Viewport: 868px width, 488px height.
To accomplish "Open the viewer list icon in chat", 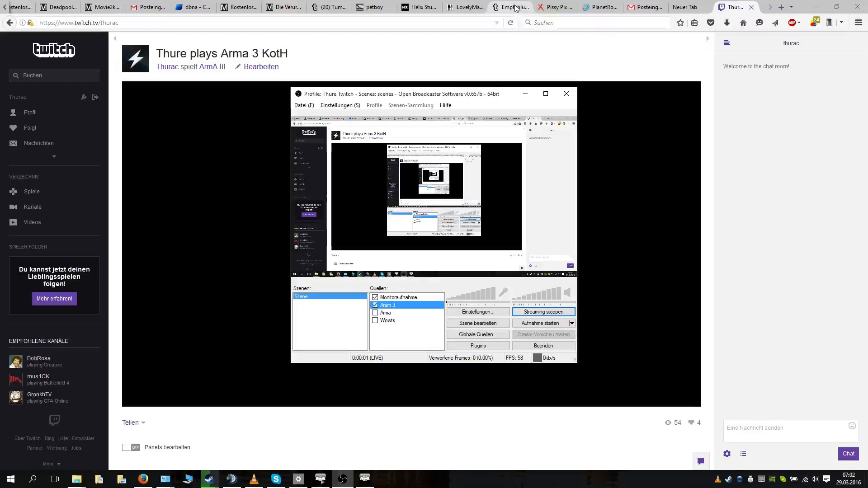I will (x=743, y=454).
